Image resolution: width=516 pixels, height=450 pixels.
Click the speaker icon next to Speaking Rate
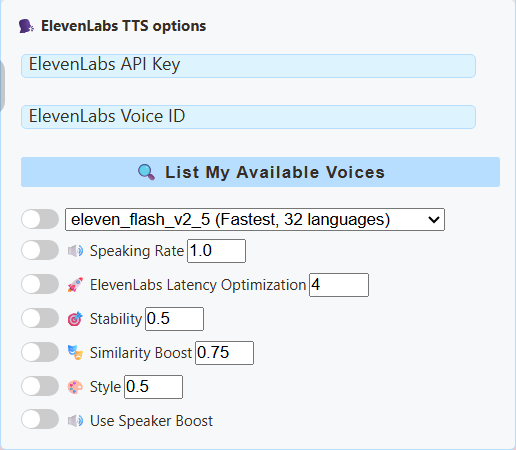(75, 251)
